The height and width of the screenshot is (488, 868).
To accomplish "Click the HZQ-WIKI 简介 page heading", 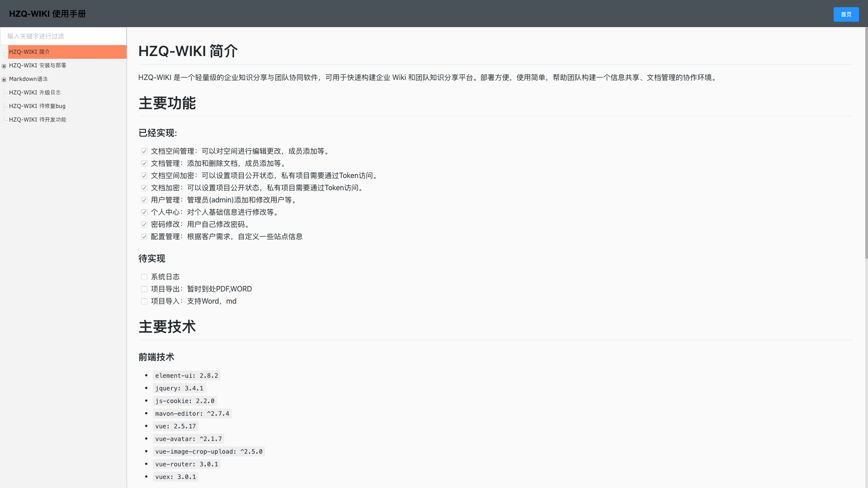I will (x=188, y=51).
